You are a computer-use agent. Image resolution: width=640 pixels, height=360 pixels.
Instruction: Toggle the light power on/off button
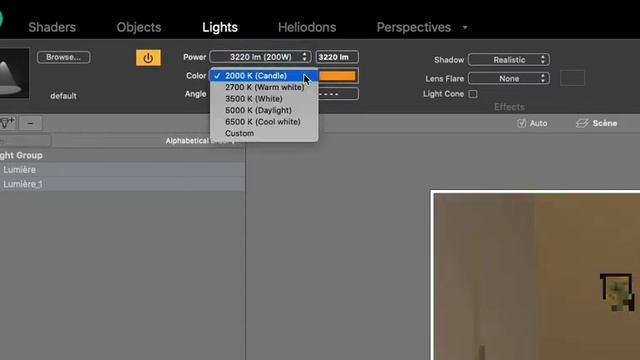tap(148, 58)
